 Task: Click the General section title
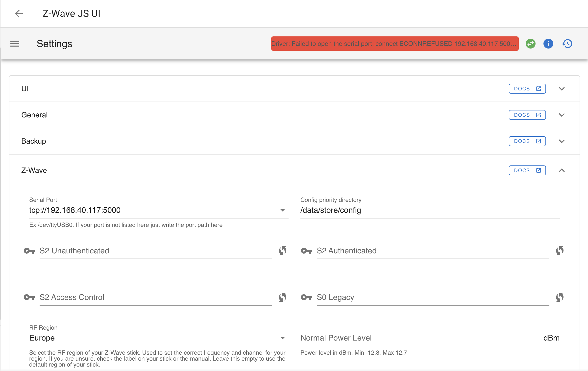click(34, 115)
